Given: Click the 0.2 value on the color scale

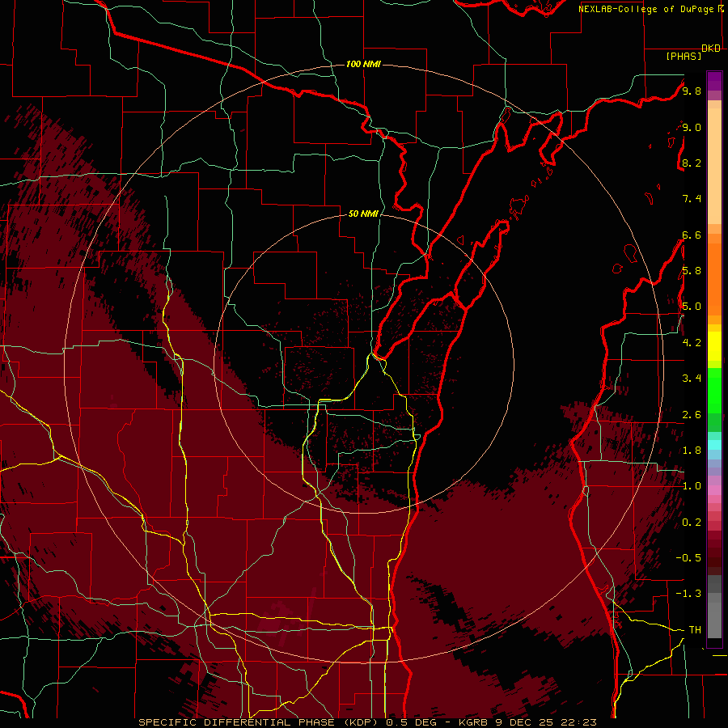Looking at the screenshot, I should click(692, 522).
